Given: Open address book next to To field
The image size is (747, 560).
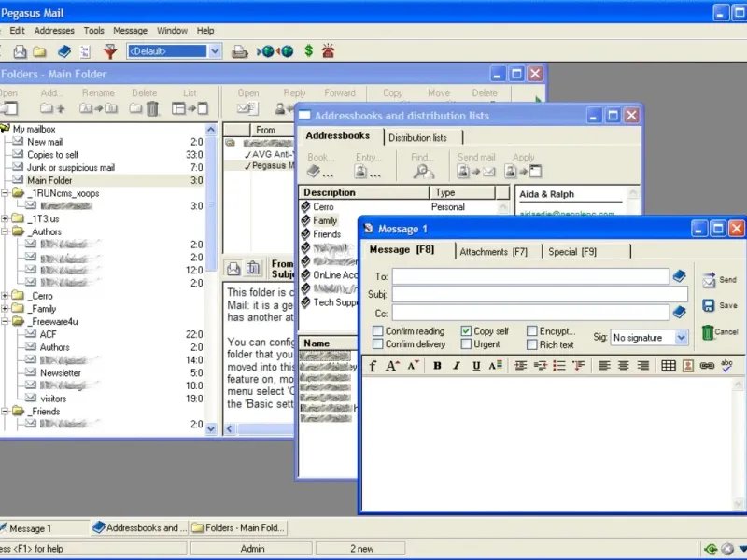Looking at the screenshot, I should pos(680,275).
